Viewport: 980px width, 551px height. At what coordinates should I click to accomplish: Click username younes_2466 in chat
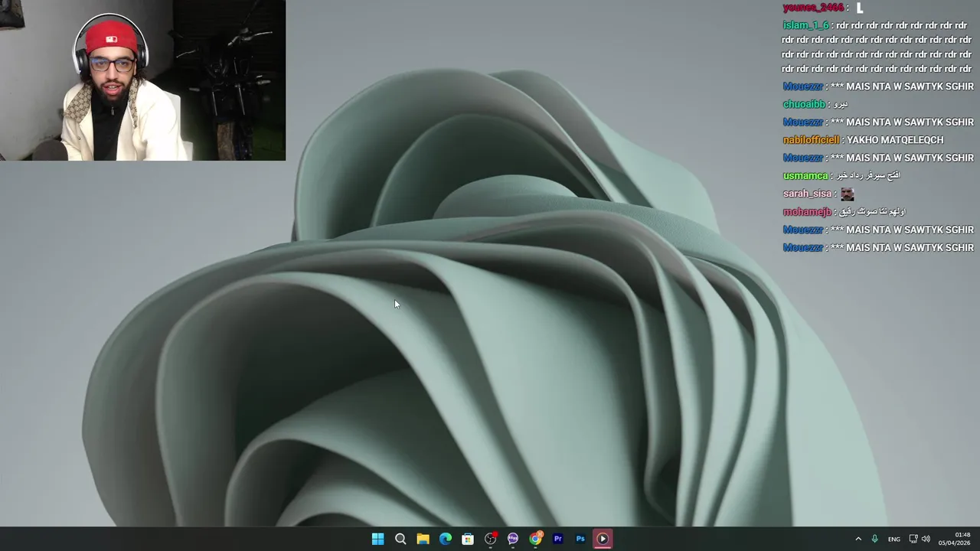pyautogui.click(x=813, y=8)
